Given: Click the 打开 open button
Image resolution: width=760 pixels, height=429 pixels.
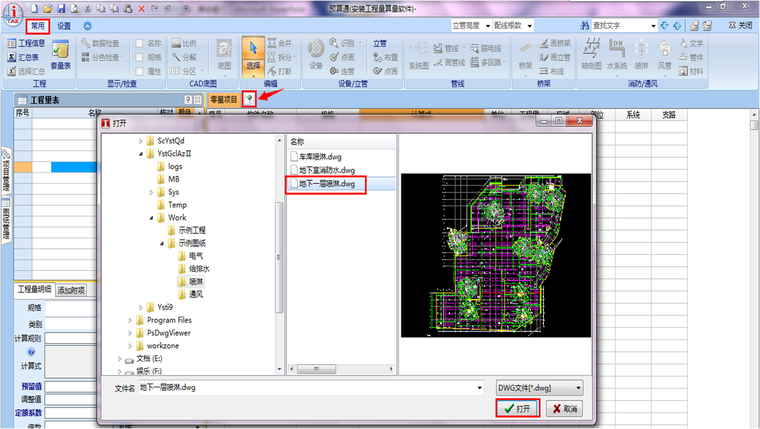Looking at the screenshot, I should 518,409.
